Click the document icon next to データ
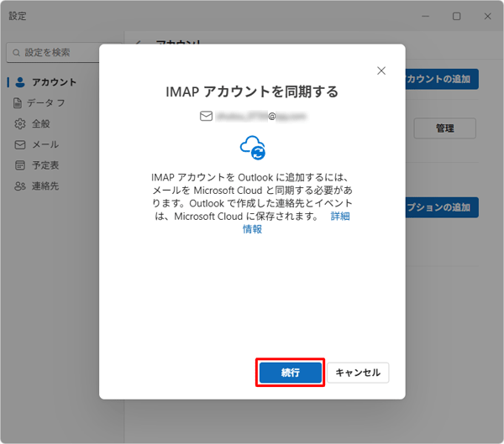 tap(18, 103)
